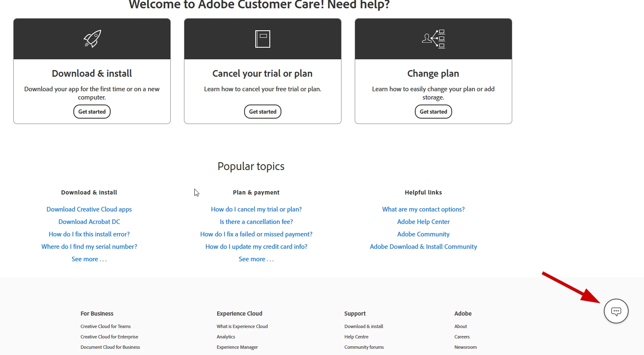
Task: Open Creative Cloud for Enterprise footer link
Action: [x=109, y=337]
